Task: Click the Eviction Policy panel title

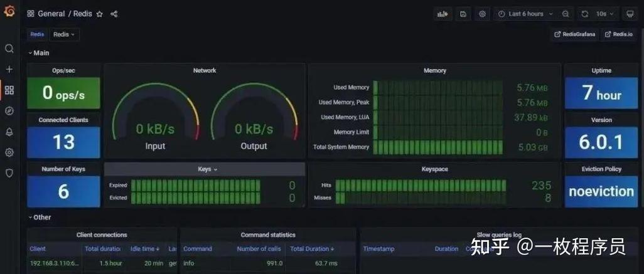Action: [601, 169]
